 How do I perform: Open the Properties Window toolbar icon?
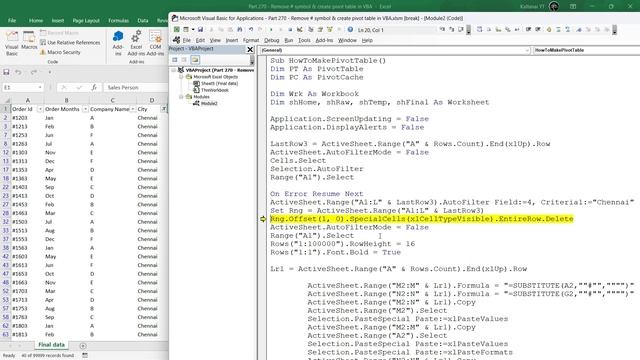320,30
